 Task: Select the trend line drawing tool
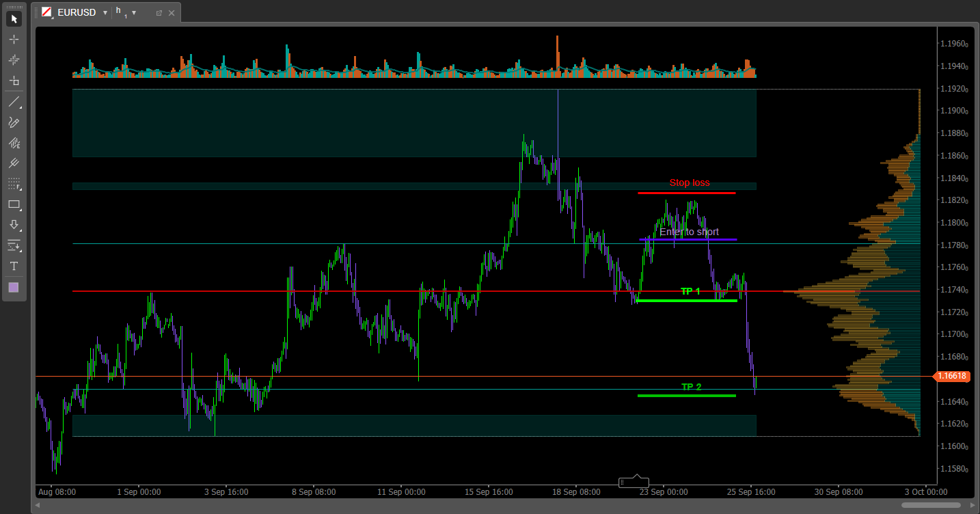(x=14, y=102)
